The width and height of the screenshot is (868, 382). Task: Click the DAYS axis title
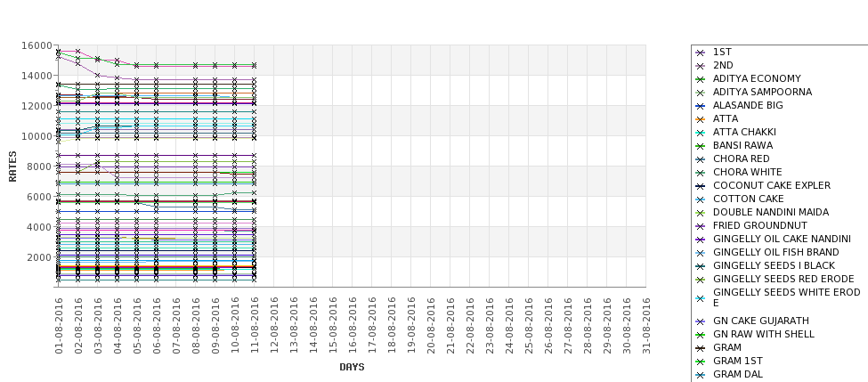pyautogui.click(x=352, y=367)
